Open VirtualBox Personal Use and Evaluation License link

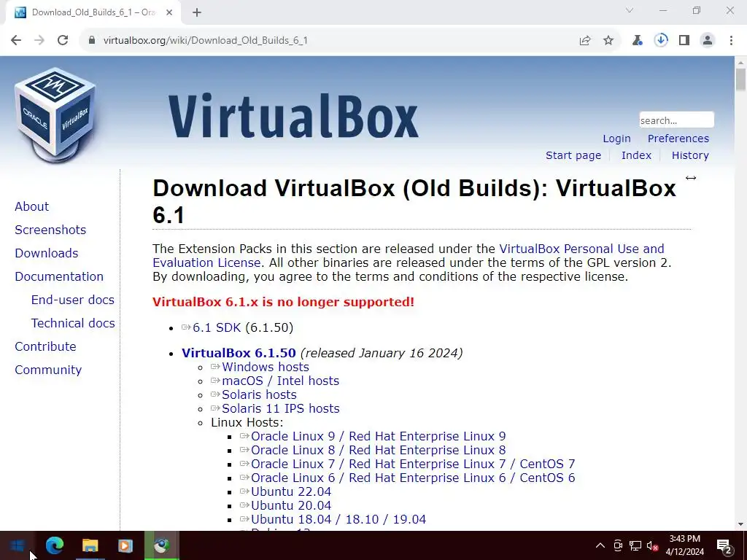581,249
